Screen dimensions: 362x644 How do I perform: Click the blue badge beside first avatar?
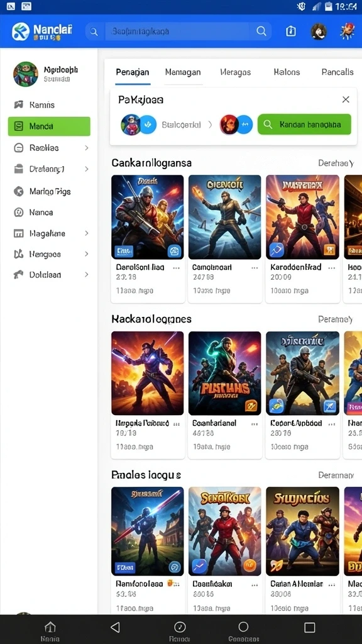point(148,125)
